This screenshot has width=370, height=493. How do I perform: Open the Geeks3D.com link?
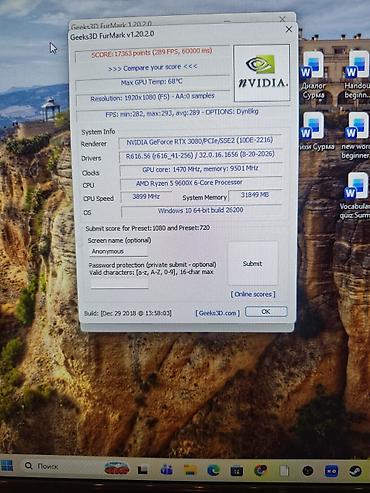coord(218,313)
